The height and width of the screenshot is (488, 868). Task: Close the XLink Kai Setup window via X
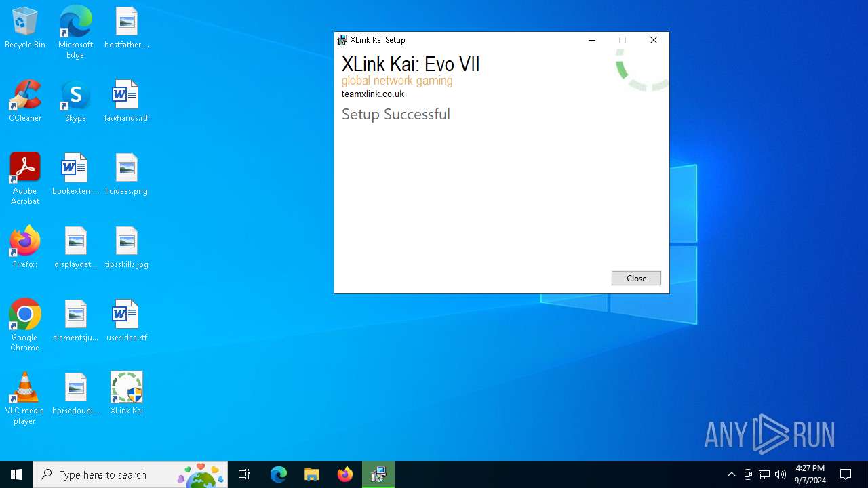click(x=654, y=40)
